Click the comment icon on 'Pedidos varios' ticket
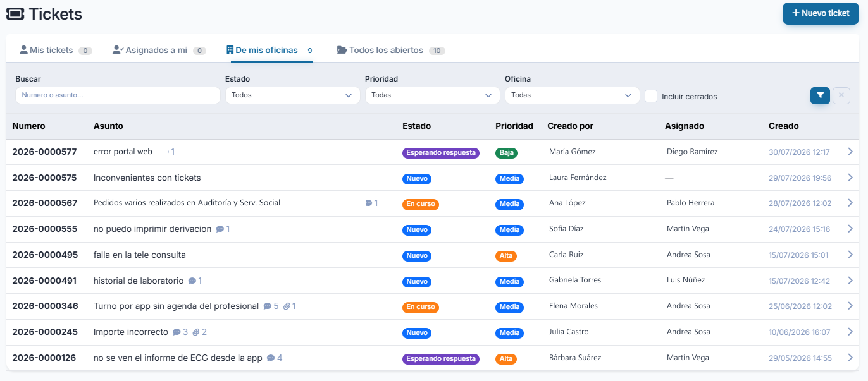Screen dimensions: 868x381 click(x=369, y=203)
